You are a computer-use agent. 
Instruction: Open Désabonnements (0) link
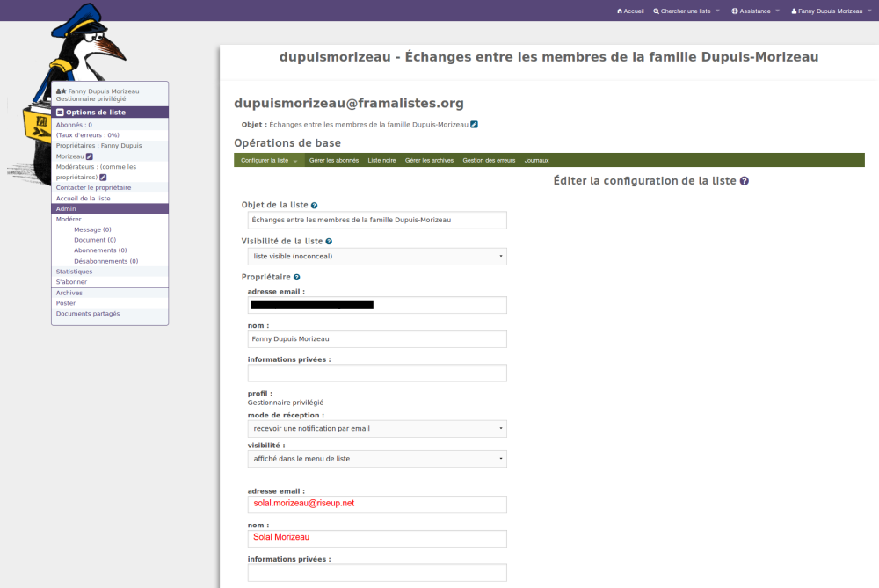tap(106, 261)
